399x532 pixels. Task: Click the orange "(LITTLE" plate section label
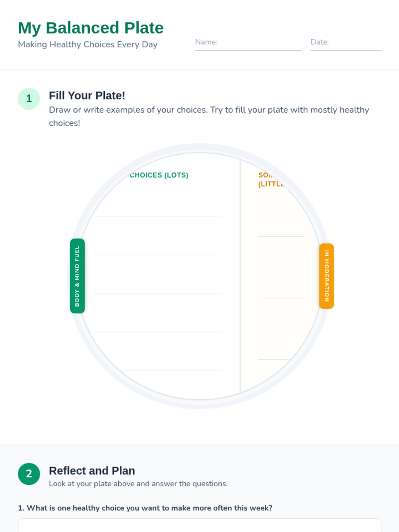[x=270, y=184]
